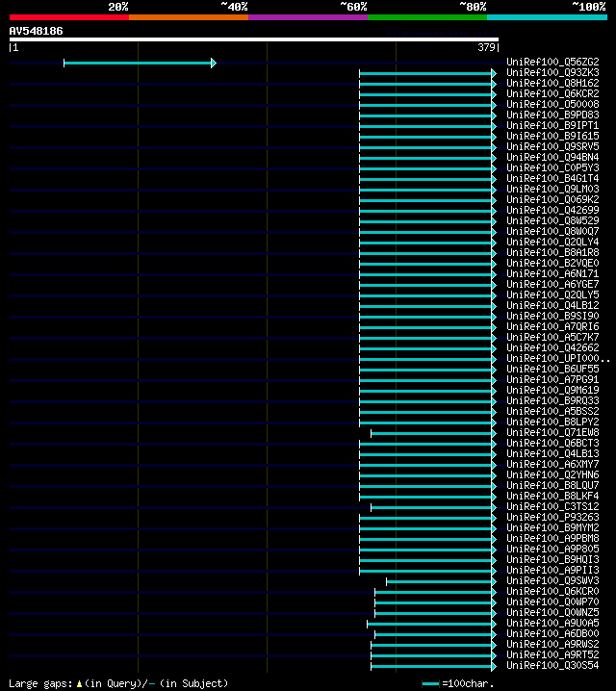Select label UniRef100_Q94BN4
616x691 pixels.
[x=552, y=157]
